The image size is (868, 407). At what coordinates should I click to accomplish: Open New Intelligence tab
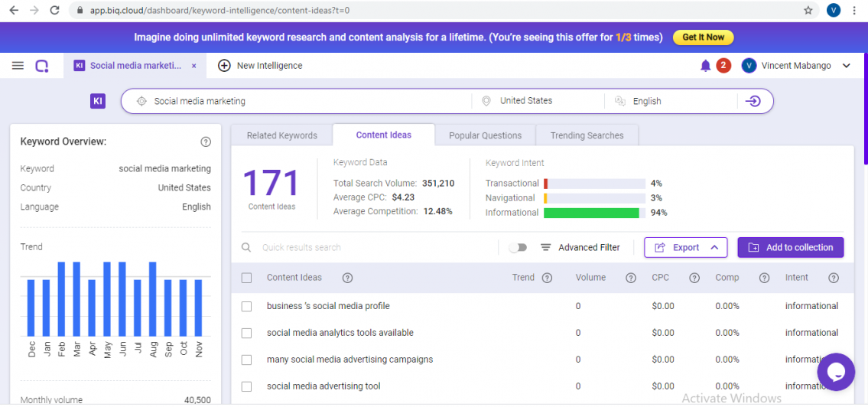[260, 65]
